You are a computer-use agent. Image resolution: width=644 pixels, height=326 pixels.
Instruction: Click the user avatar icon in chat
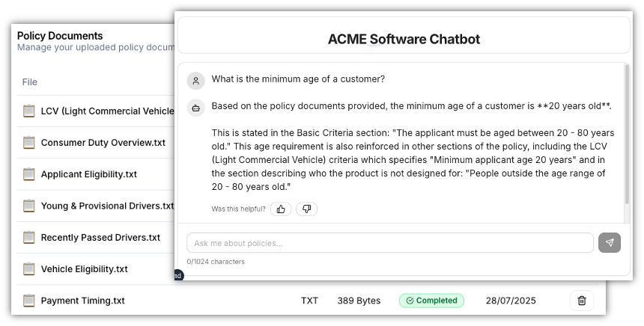coord(196,81)
